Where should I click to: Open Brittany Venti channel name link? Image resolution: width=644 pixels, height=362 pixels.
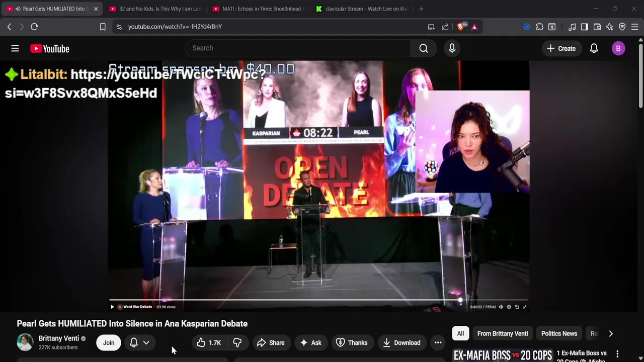pos(59,338)
